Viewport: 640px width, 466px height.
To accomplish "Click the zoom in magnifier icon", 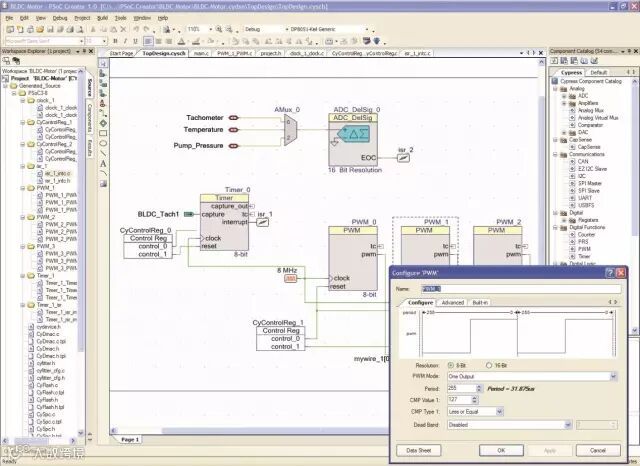I will click(219, 29).
